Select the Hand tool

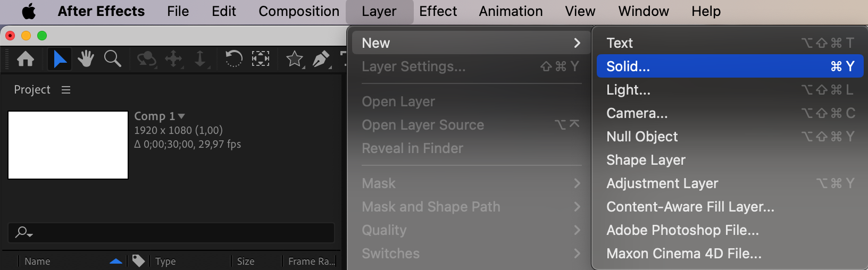86,58
